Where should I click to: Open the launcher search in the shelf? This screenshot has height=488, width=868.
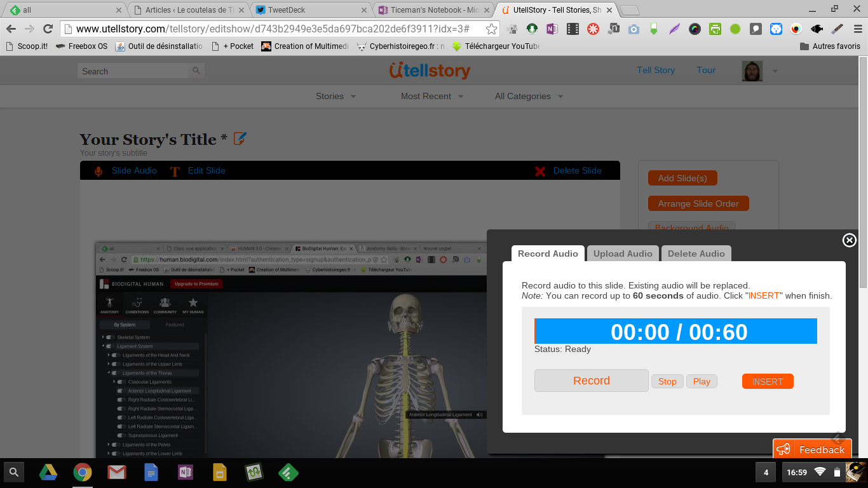(14, 472)
